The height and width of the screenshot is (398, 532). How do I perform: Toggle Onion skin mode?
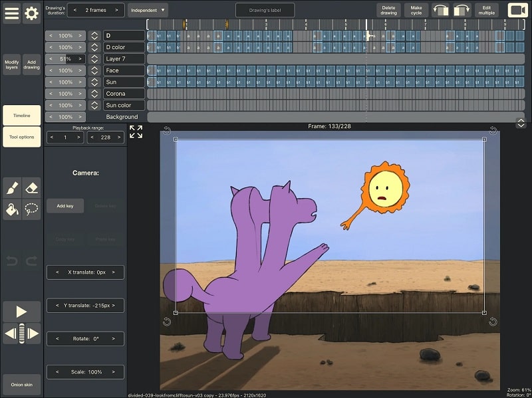click(21, 384)
